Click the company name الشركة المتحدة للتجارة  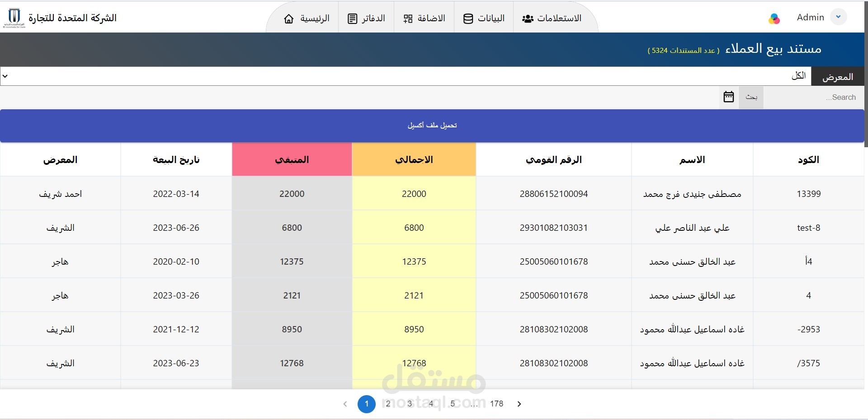[x=72, y=18]
